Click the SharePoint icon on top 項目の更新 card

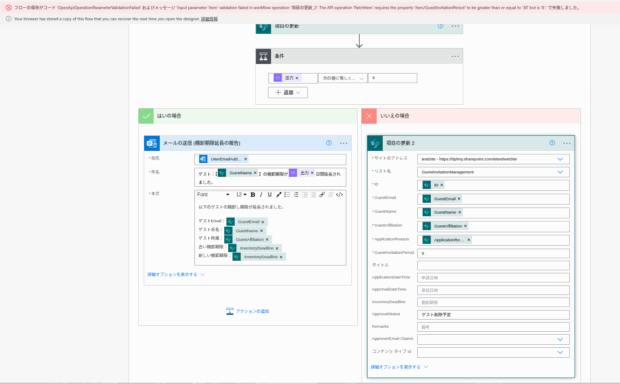263,28
